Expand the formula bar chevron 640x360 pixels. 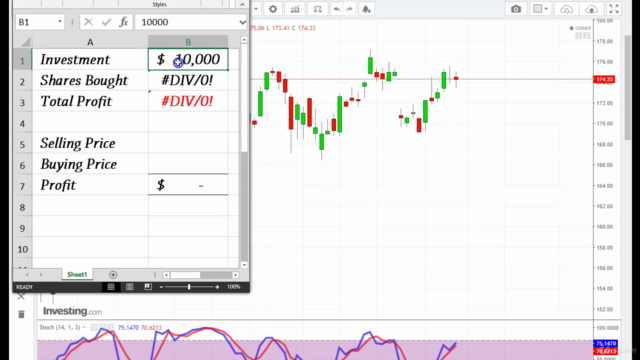242,22
